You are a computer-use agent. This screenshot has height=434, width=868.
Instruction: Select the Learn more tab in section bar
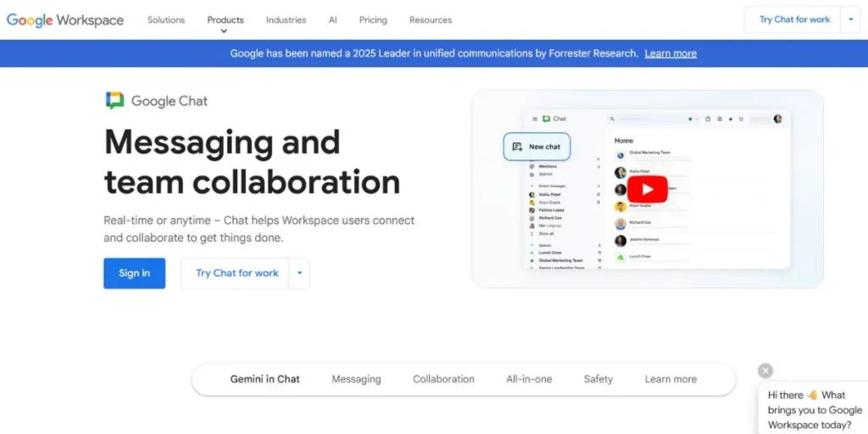pos(671,379)
